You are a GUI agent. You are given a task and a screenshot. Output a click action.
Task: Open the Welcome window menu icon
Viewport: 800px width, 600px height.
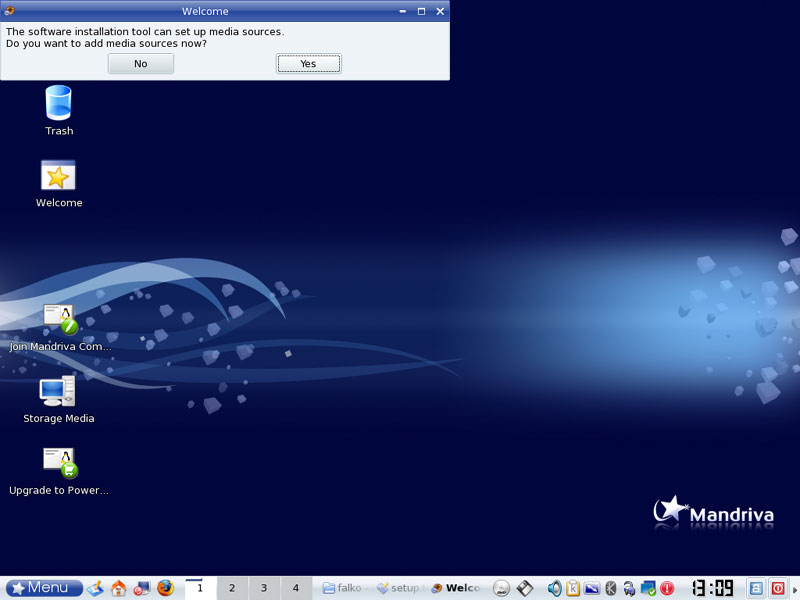point(9,11)
